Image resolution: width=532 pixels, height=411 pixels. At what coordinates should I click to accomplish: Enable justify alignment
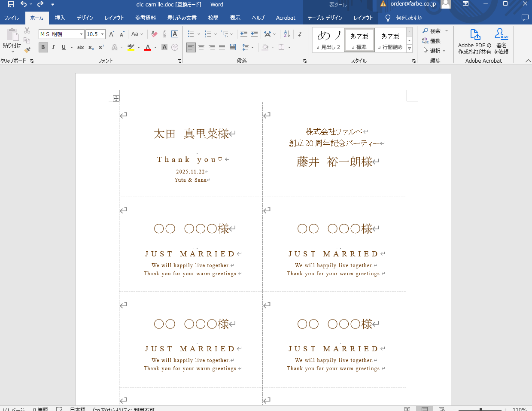pyautogui.click(x=222, y=47)
